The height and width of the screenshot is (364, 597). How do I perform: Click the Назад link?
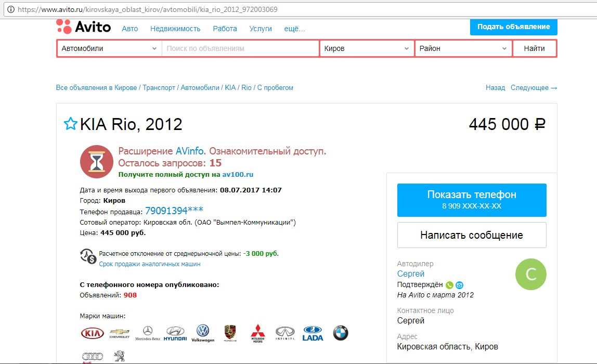click(496, 87)
